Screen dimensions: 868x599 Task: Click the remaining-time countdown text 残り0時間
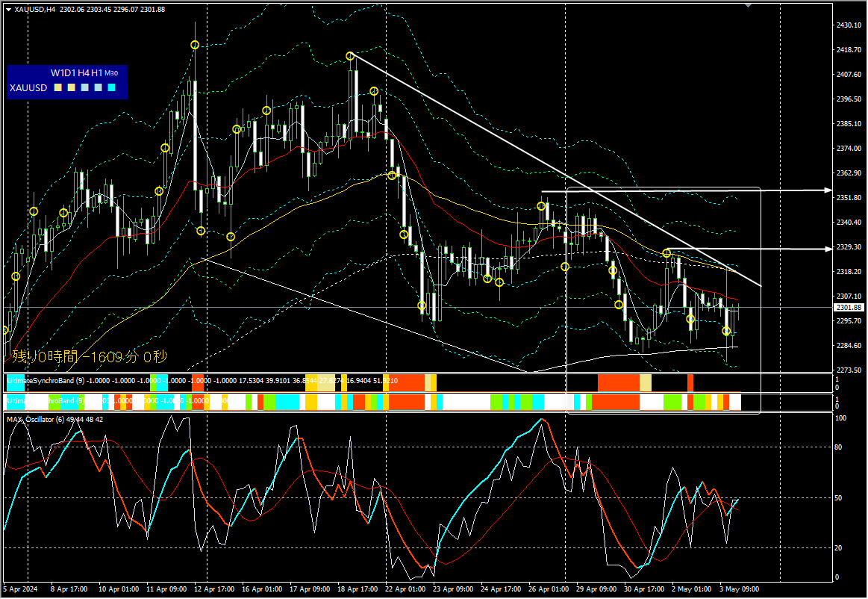pyautogui.click(x=46, y=356)
